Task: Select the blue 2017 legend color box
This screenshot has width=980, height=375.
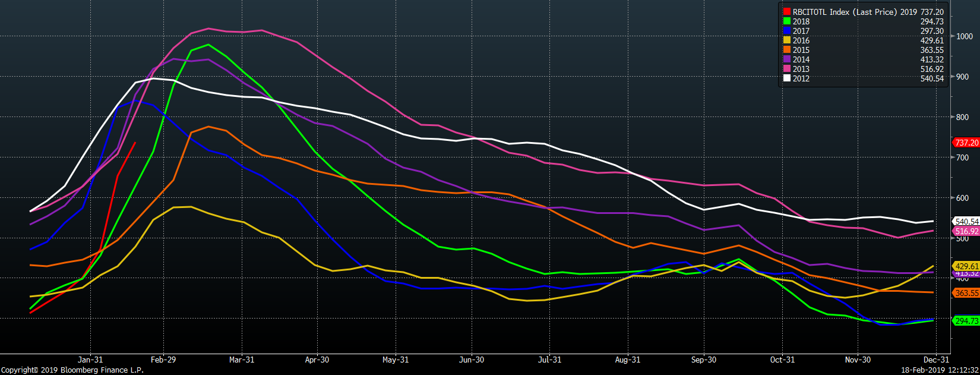Action: [786, 31]
